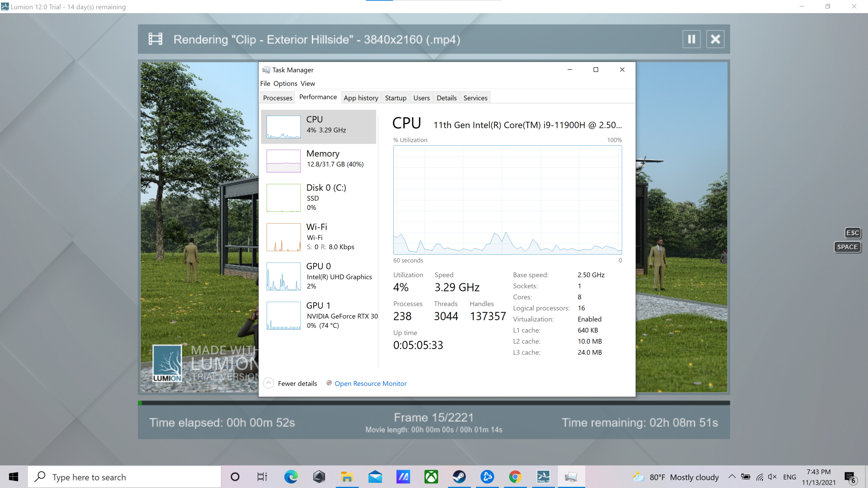
Task: Click the Task Manager taskbar icon
Action: coord(571,477)
